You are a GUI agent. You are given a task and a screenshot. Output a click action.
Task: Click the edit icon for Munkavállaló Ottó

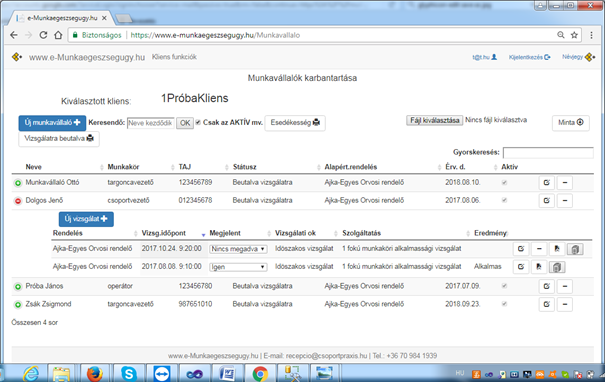tap(546, 183)
